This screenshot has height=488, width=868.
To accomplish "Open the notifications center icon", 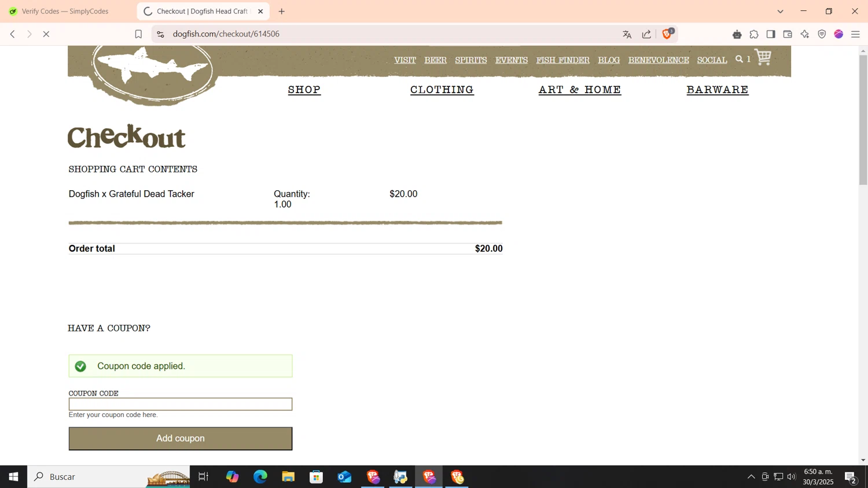I will pos(851,477).
